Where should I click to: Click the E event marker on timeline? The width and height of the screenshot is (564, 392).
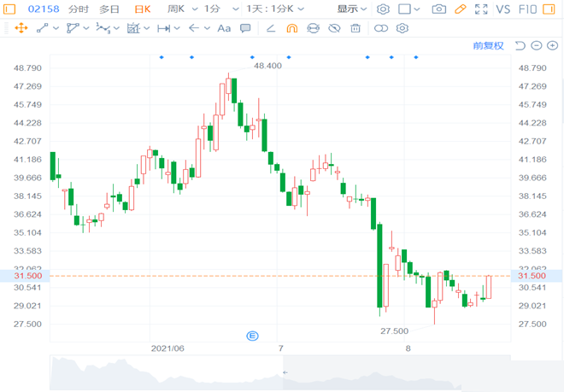252,336
